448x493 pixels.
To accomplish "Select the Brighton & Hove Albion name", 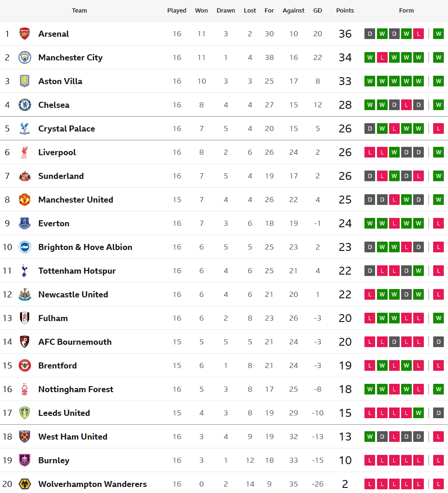I will point(85,247).
